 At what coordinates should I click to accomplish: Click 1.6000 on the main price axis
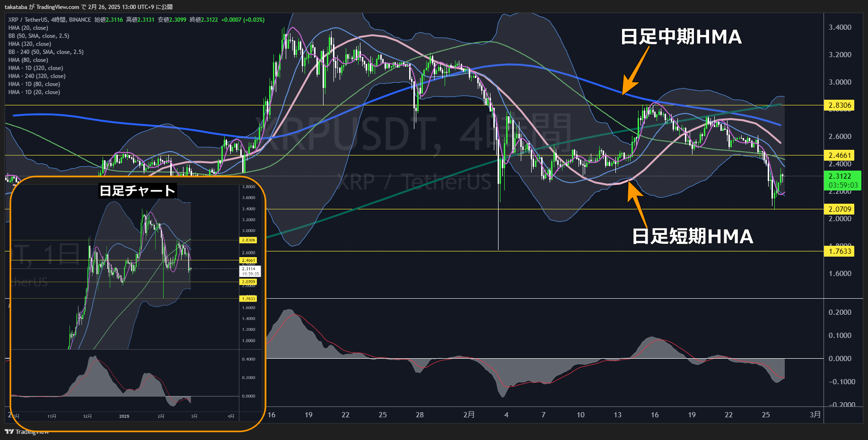pyautogui.click(x=840, y=274)
